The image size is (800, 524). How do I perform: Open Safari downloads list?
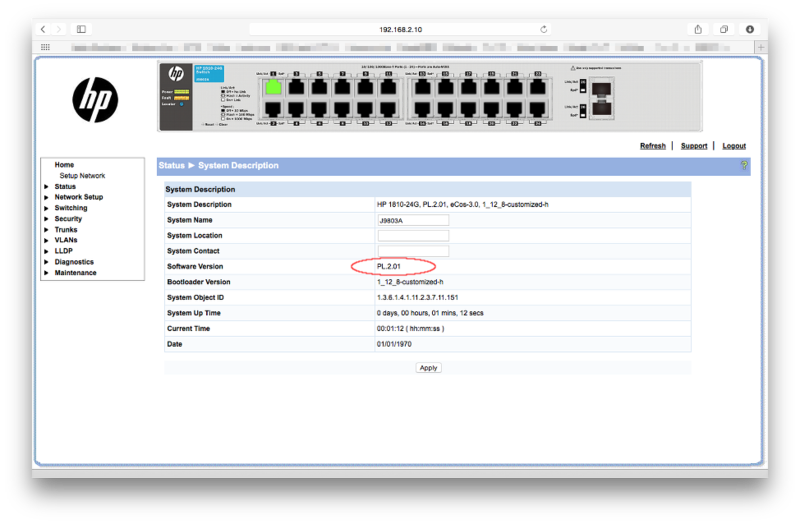pos(749,29)
